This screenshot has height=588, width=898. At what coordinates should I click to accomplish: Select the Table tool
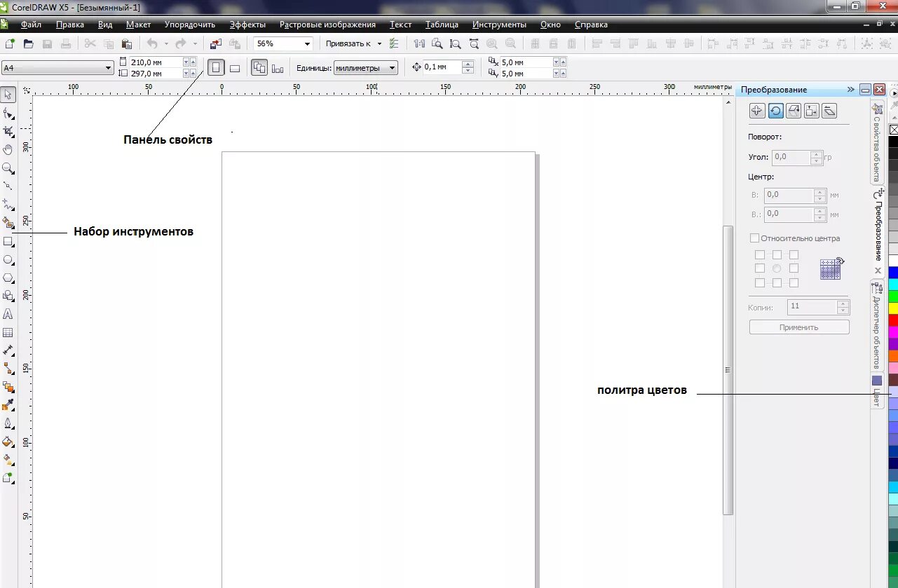pyautogui.click(x=8, y=333)
